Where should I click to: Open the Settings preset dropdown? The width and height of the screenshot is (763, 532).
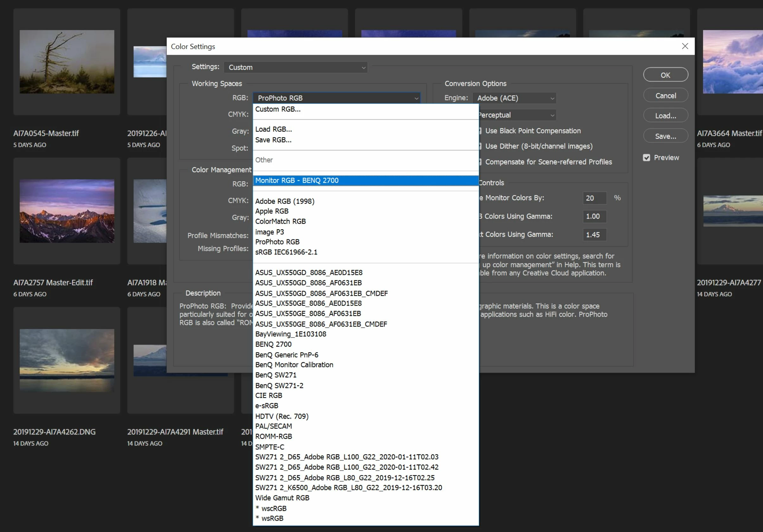coord(295,67)
